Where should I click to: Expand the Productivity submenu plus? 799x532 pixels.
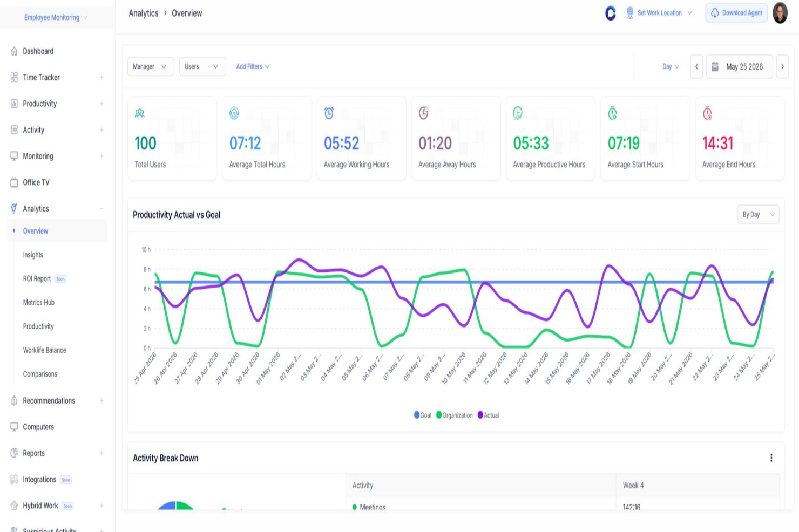tap(101, 104)
